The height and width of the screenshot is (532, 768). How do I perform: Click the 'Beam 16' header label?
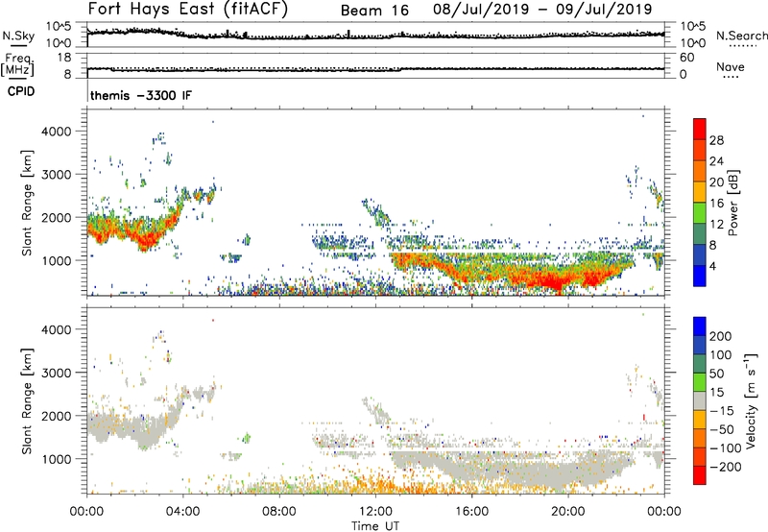(374, 11)
